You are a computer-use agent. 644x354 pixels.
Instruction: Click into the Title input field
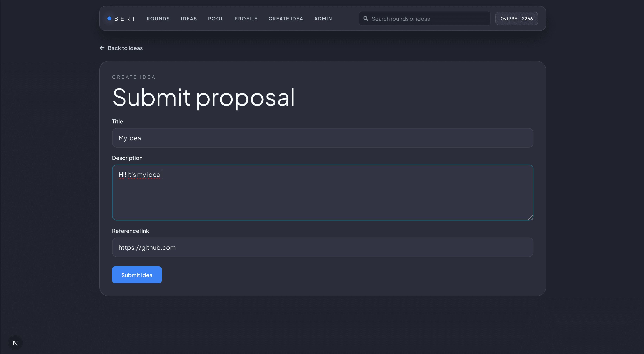[323, 138]
